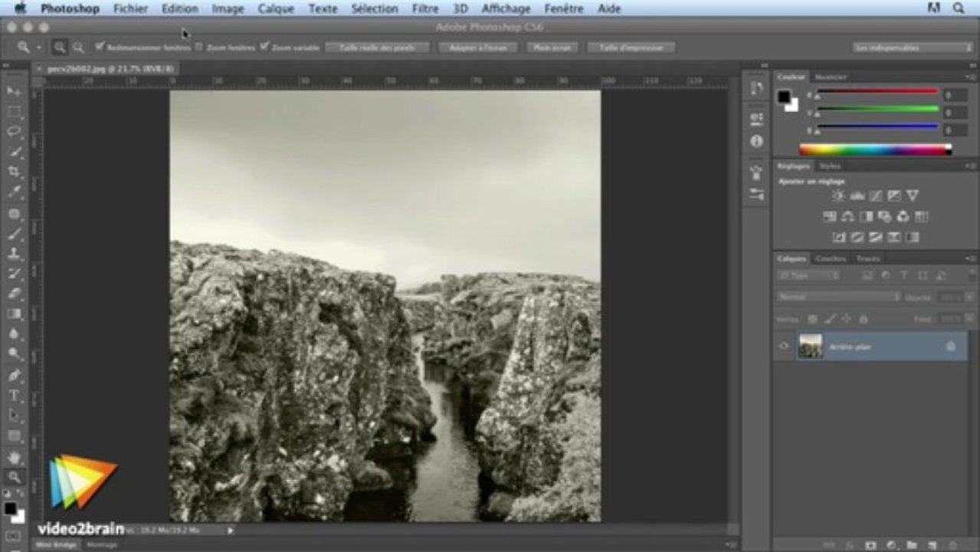Select the Pen tool
The width and height of the screenshot is (980, 552).
pyautogui.click(x=14, y=375)
